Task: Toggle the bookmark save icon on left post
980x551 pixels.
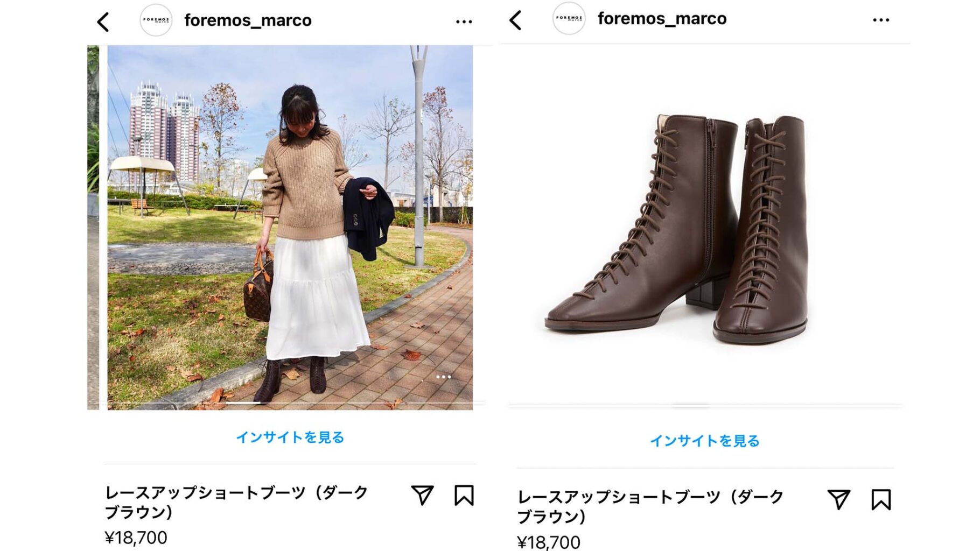Action: (464, 496)
